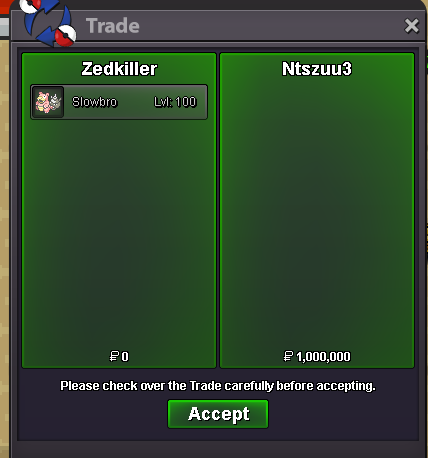This screenshot has width=428, height=458.
Task: Click the Slowbro name label
Action: 95,102
